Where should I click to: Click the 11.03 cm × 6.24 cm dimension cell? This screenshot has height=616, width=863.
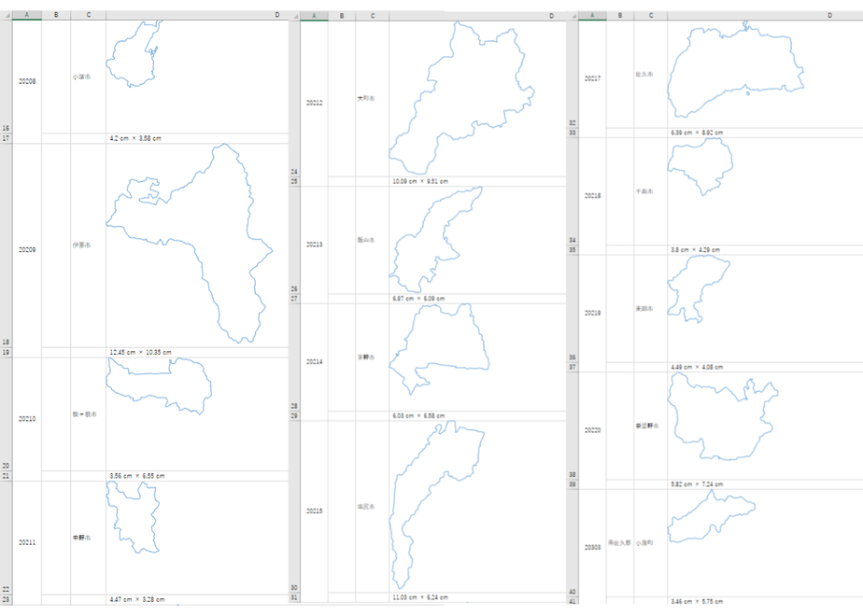click(x=477, y=597)
